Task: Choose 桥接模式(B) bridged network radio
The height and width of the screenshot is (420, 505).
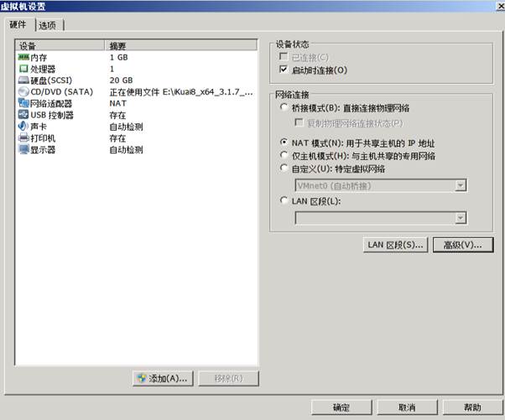Action: pyautogui.click(x=285, y=108)
